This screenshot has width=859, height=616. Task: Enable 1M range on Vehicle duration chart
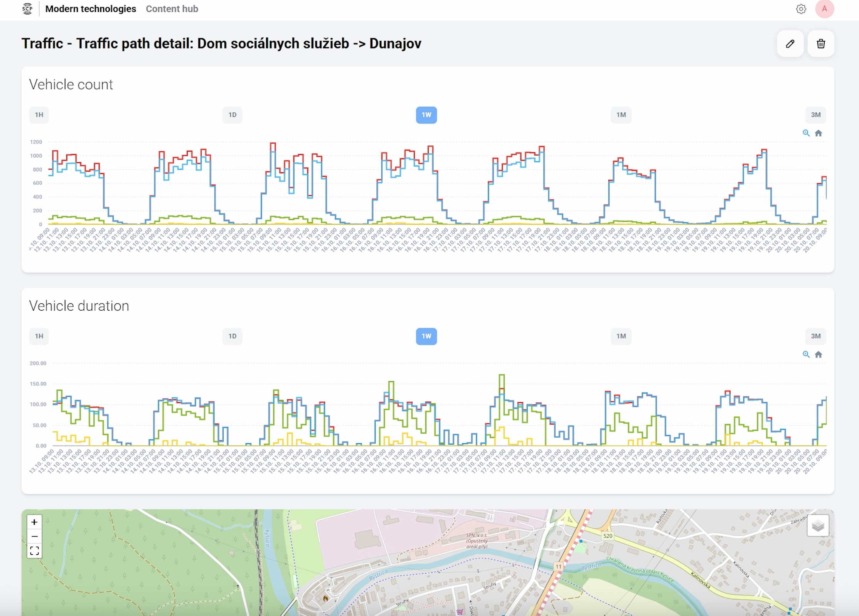point(621,336)
